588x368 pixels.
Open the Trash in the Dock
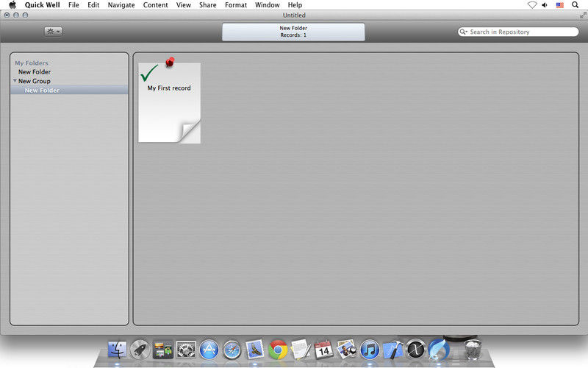pos(473,349)
